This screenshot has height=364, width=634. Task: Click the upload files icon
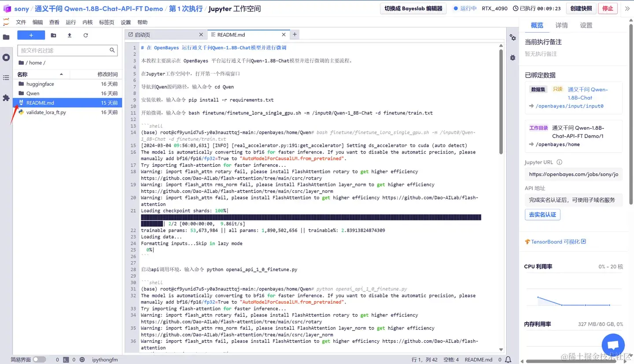click(70, 35)
